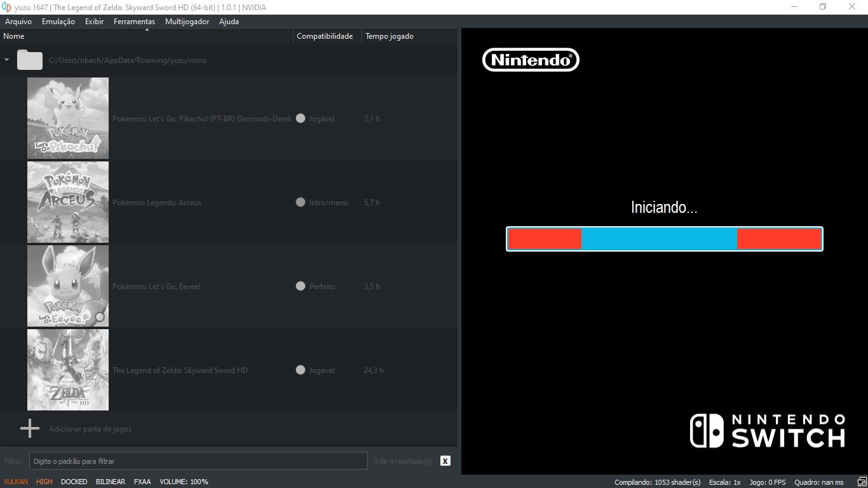
Task: Select Pokémon Legends Arceus cover thumbnail
Action: tap(68, 202)
